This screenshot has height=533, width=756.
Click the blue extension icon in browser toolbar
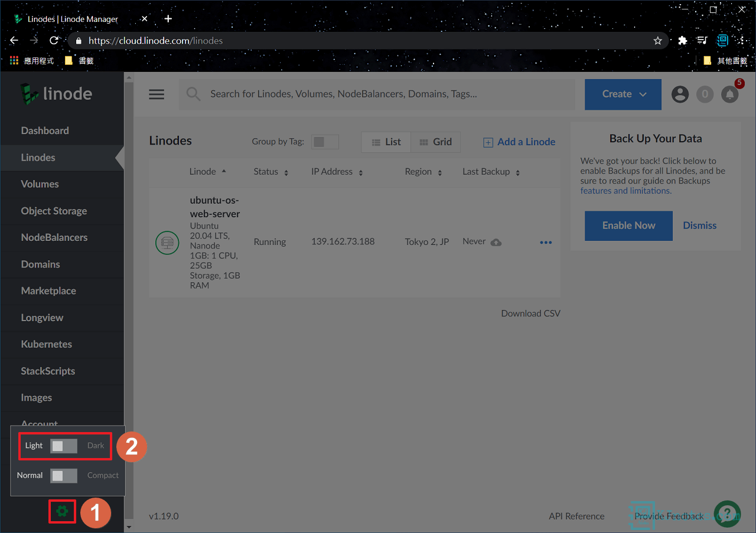[722, 41]
